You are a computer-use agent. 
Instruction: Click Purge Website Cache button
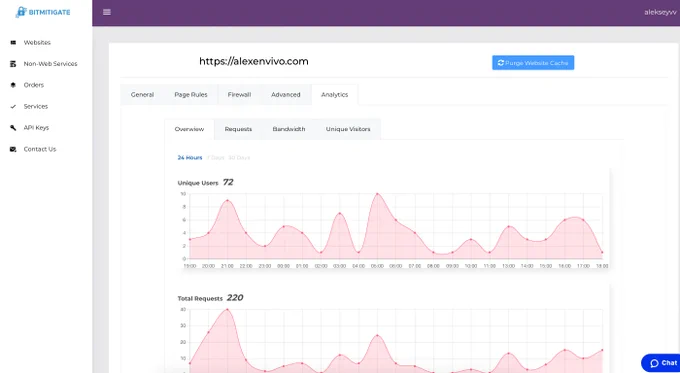pyautogui.click(x=533, y=63)
